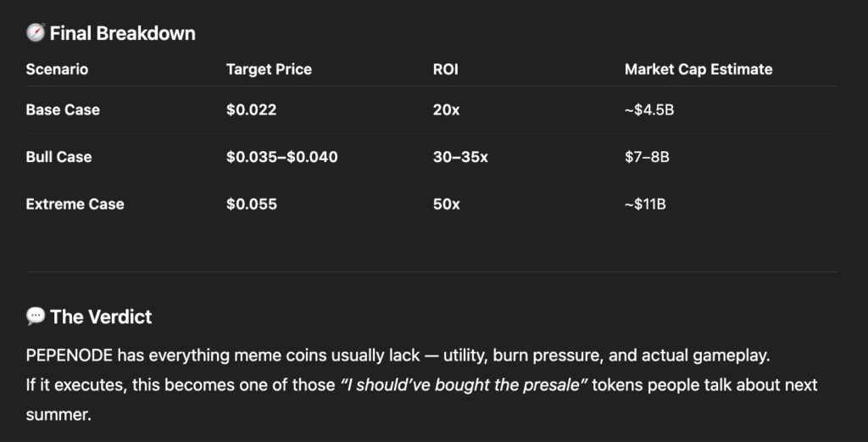Select the Target Price column header
The height and width of the screenshot is (442, 868).
click(x=269, y=70)
